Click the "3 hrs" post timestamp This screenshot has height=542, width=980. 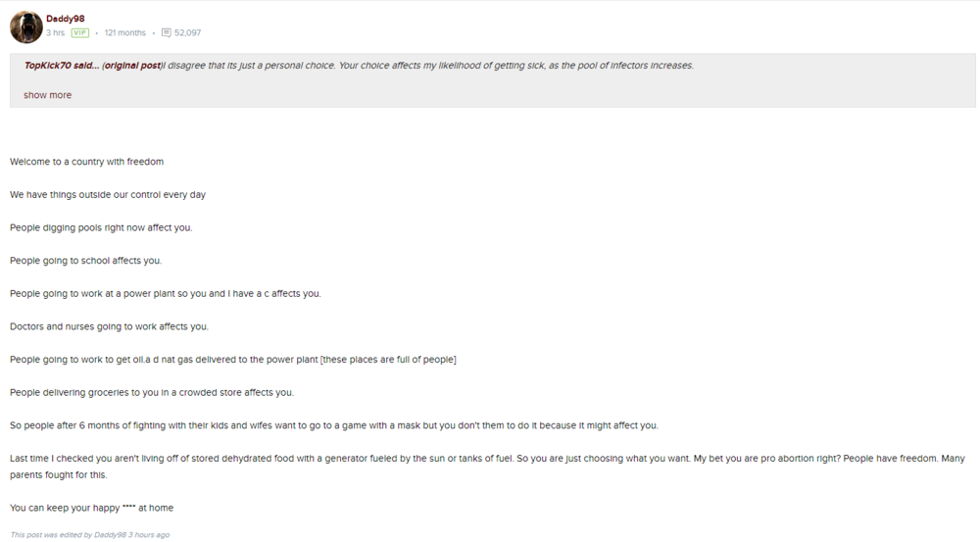[55, 32]
